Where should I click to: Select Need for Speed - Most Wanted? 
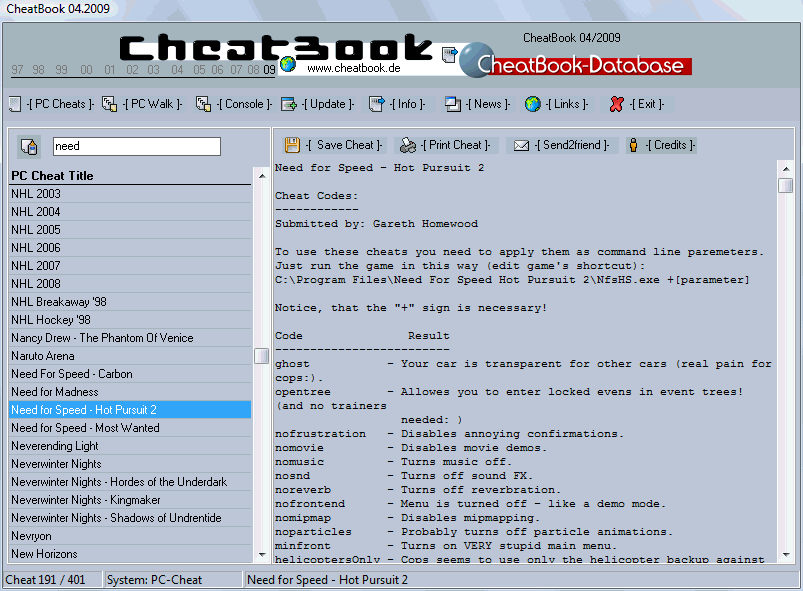click(x=131, y=428)
